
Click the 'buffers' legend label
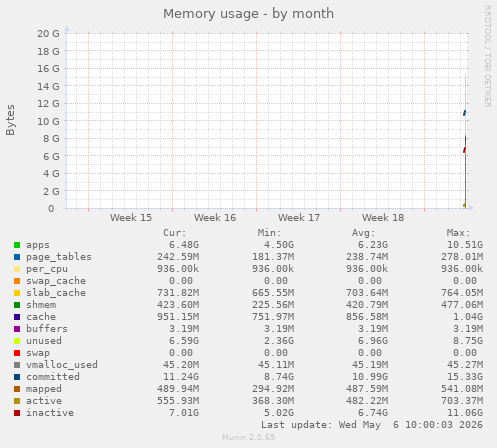tap(47, 329)
